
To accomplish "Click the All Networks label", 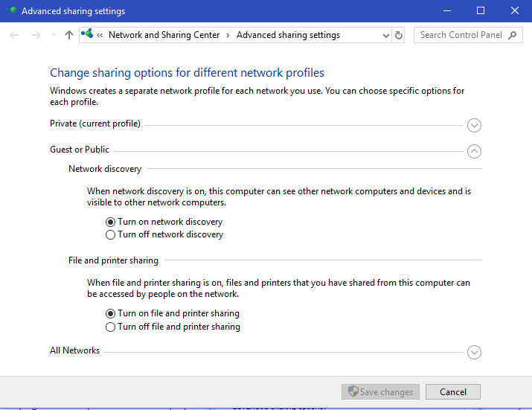I will click(x=74, y=350).
